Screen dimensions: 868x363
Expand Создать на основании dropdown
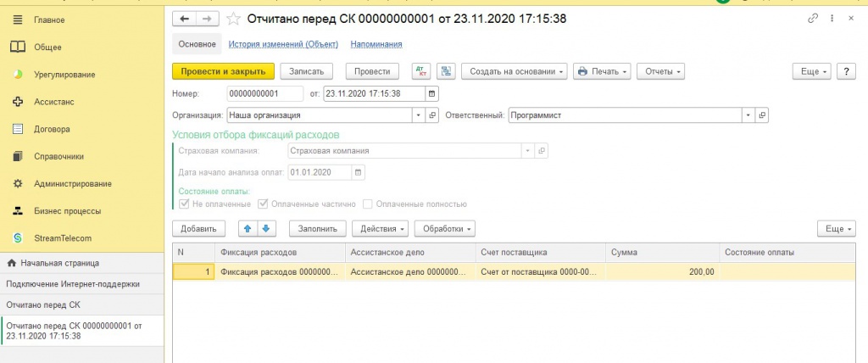pyautogui.click(x=515, y=71)
